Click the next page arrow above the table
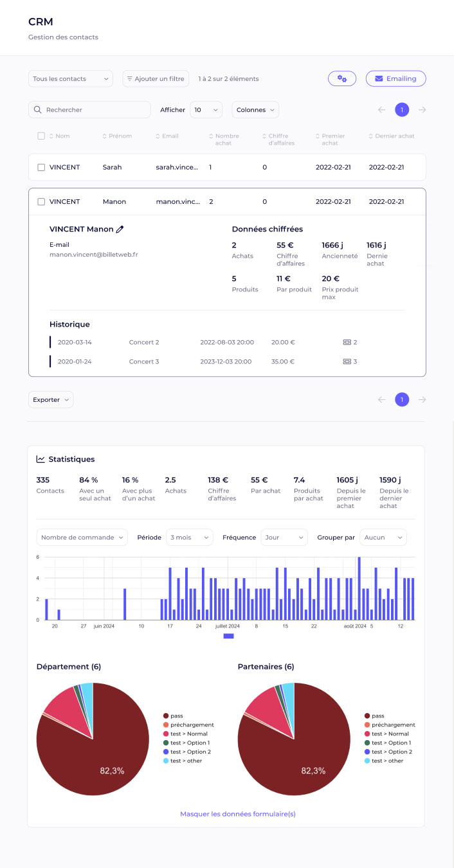 tap(422, 110)
